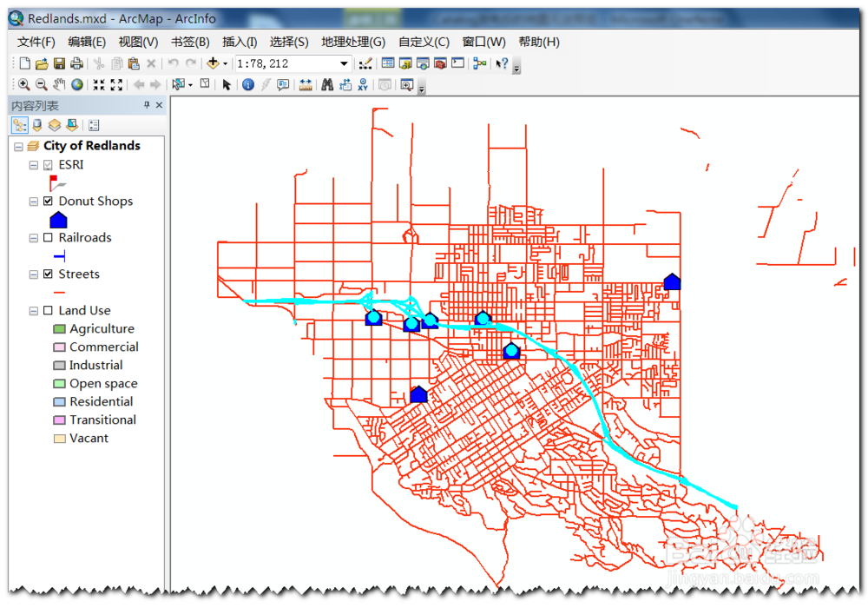Open the map scale 1:78,212 dropdown
This screenshot has width=868, height=608.
[x=344, y=63]
